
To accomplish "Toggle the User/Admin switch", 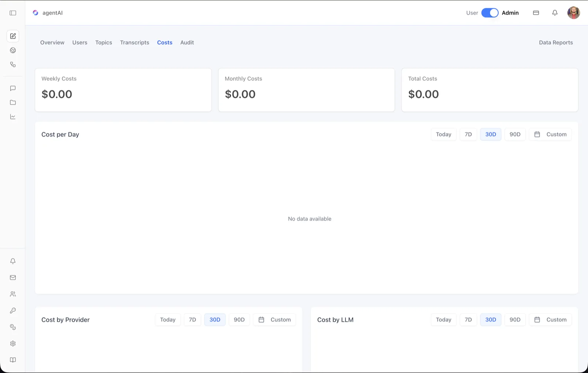I will click(x=490, y=13).
